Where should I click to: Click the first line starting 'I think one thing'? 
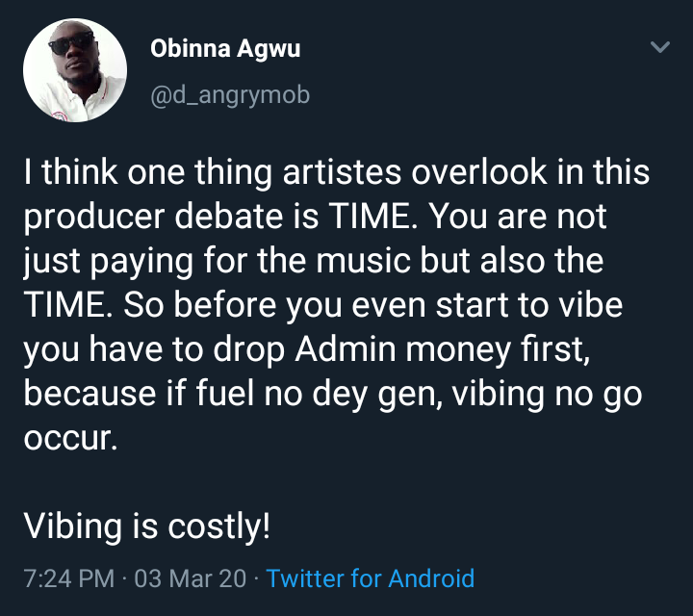click(337, 171)
